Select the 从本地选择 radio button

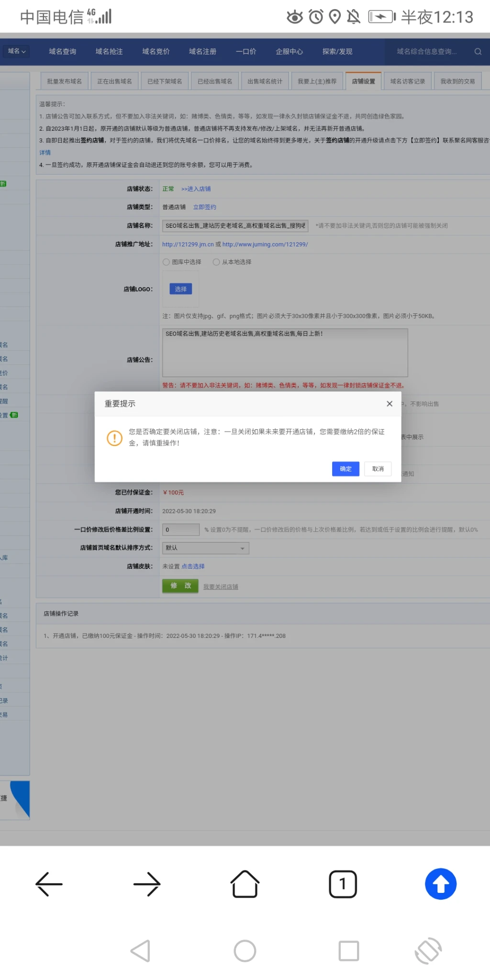click(216, 262)
